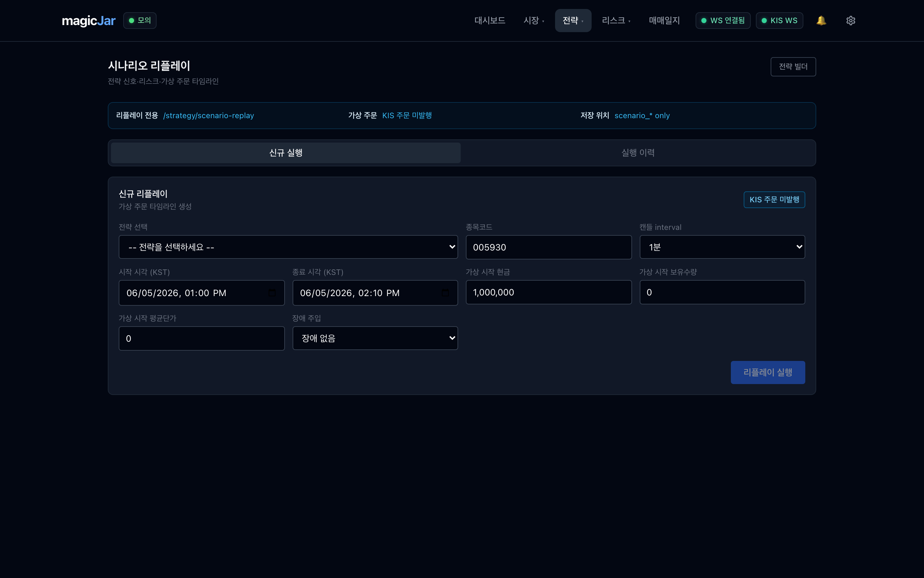Click the 종목코드 input field
924x578 pixels.
point(549,247)
